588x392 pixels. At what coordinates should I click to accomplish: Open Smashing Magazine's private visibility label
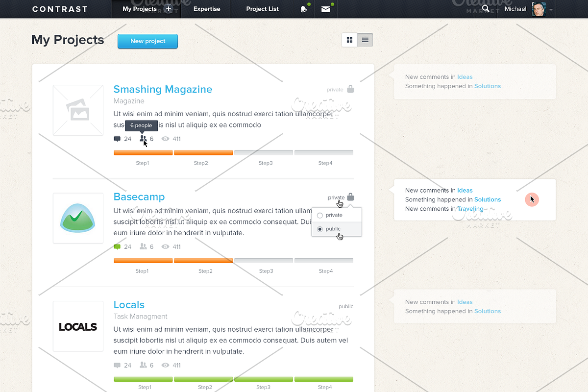point(335,90)
